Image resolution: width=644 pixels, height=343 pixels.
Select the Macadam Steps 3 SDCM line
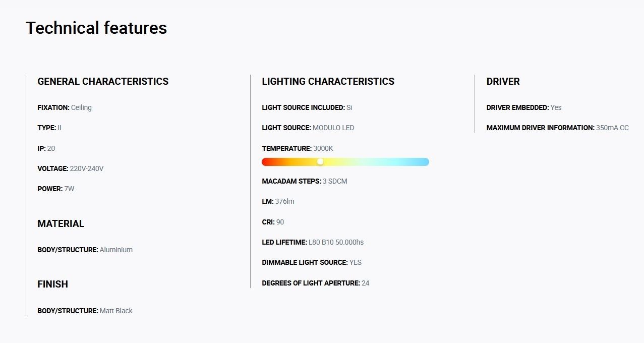pyautogui.click(x=305, y=181)
